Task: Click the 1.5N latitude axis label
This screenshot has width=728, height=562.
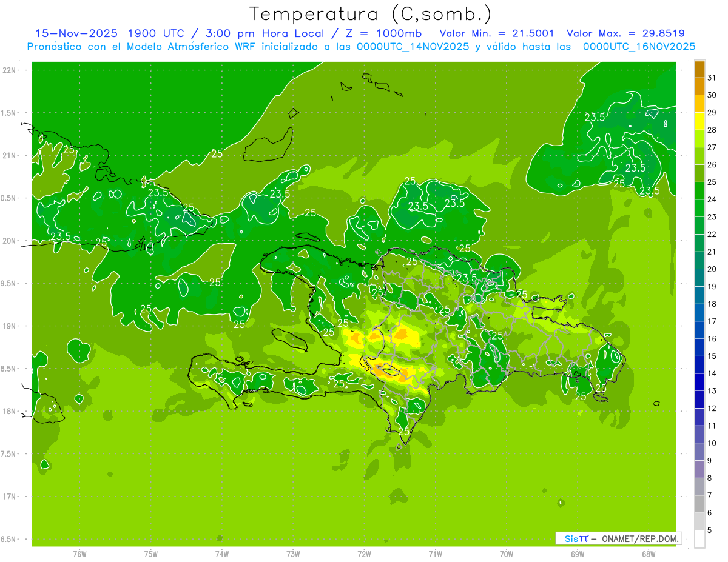Action: pos(9,113)
